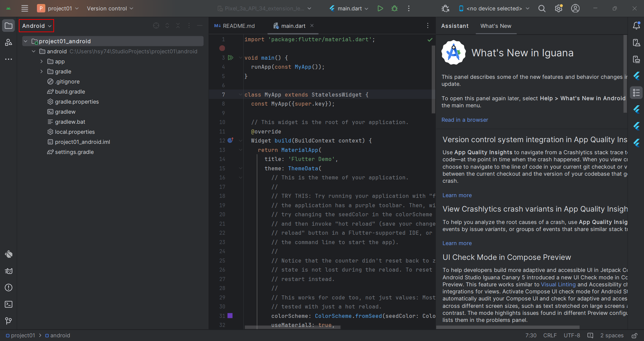Screen dimensions: 644x341
Task: Click the bug-with-gear icon beside the device selector
Action: coord(445,8)
